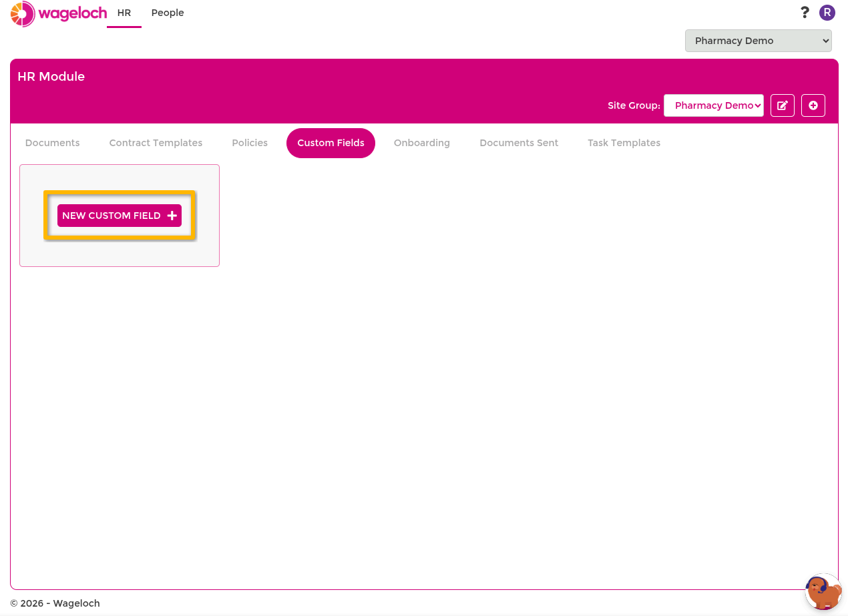
Task: Open the support chat mascot icon
Action: (823, 591)
